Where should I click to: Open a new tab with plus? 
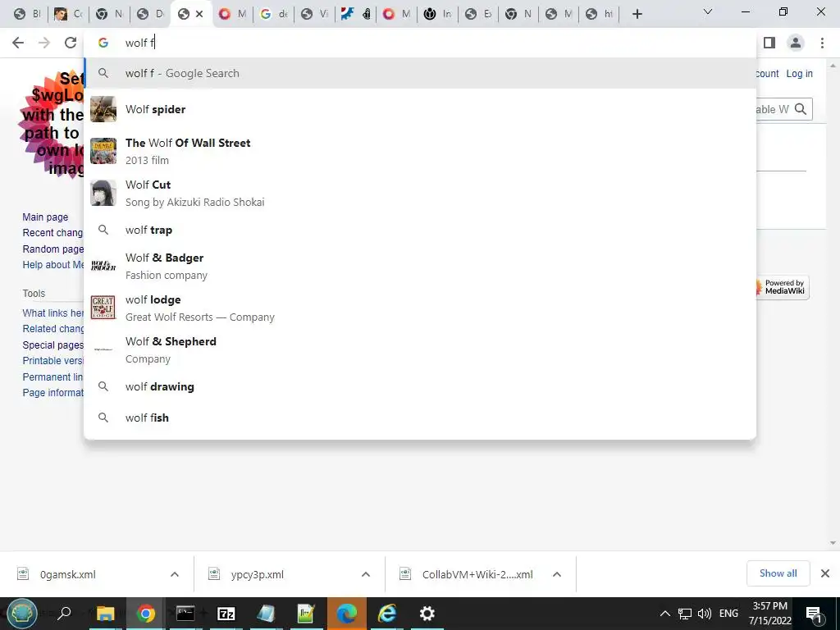(637, 14)
